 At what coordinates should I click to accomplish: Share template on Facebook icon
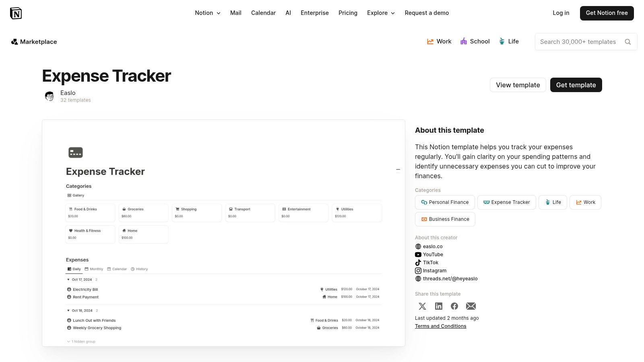(x=454, y=306)
